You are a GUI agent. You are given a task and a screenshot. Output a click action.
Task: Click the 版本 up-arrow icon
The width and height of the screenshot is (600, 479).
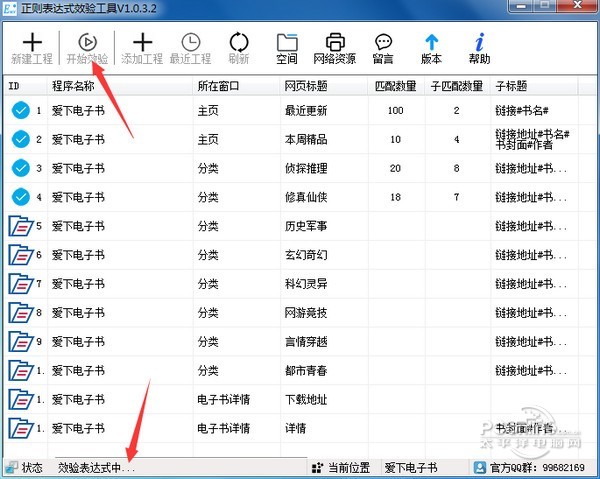click(x=432, y=42)
